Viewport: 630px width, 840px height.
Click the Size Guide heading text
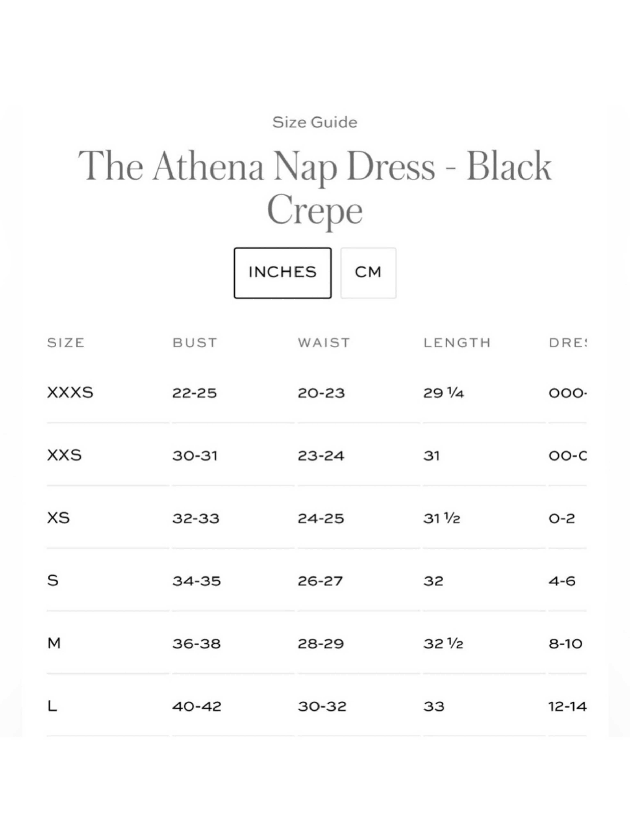pyautogui.click(x=315, y=122)
